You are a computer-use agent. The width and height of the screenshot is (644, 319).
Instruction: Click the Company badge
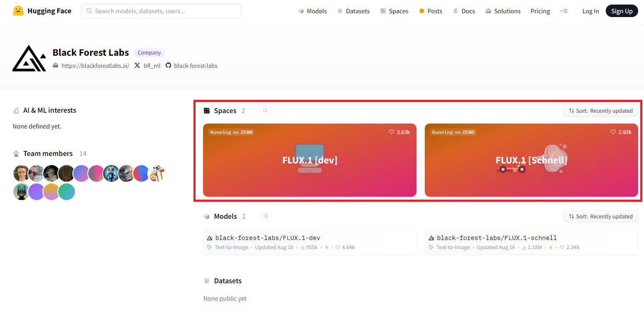point(149,52)
